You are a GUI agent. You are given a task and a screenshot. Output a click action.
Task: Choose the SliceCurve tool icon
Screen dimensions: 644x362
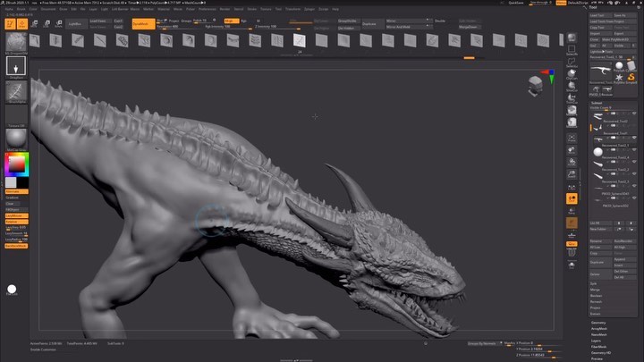pos(572,86)
